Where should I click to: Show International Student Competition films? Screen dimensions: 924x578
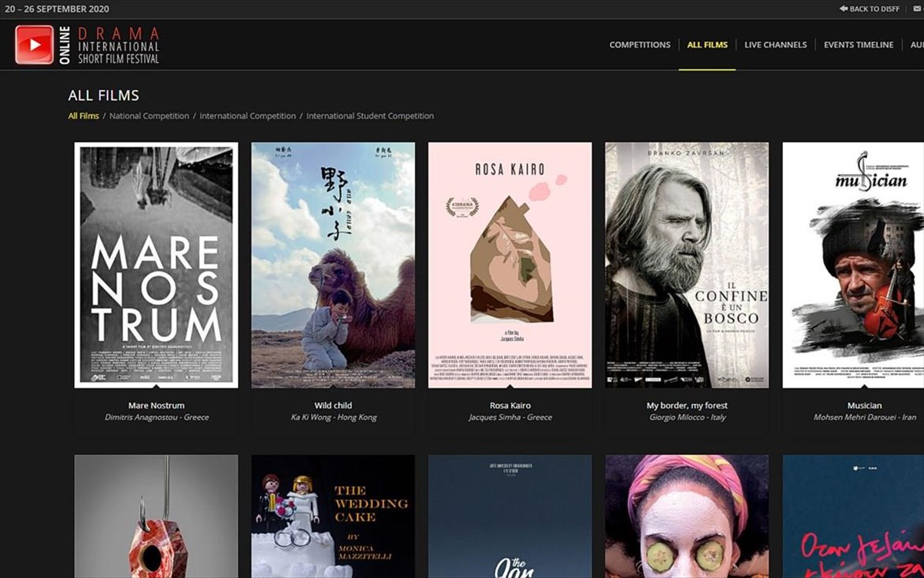(x=370, y=116)
